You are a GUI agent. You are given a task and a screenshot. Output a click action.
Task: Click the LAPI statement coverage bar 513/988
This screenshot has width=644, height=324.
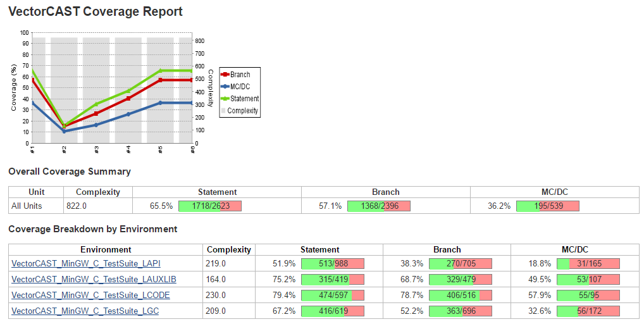pyautogui.click(x=333, y=263)
